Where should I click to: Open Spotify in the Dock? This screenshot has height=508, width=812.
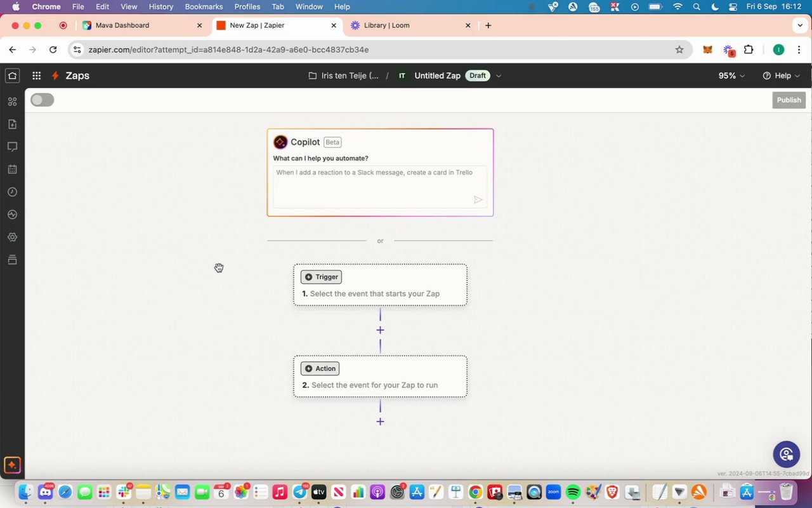click(573, 491)
